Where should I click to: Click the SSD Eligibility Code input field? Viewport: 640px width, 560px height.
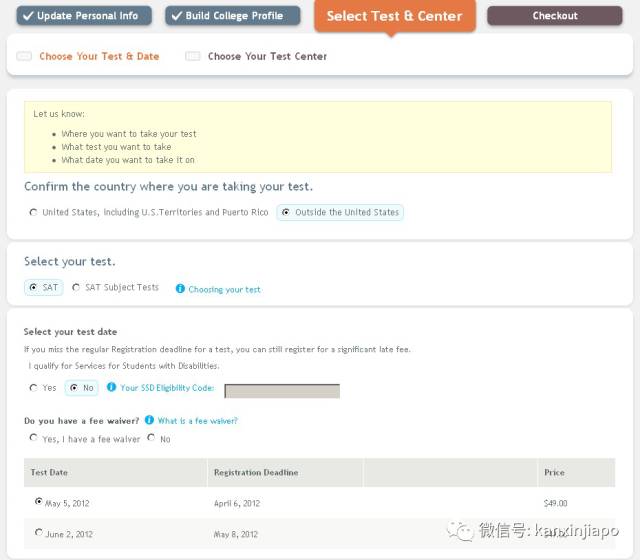(x=282, y=391)
